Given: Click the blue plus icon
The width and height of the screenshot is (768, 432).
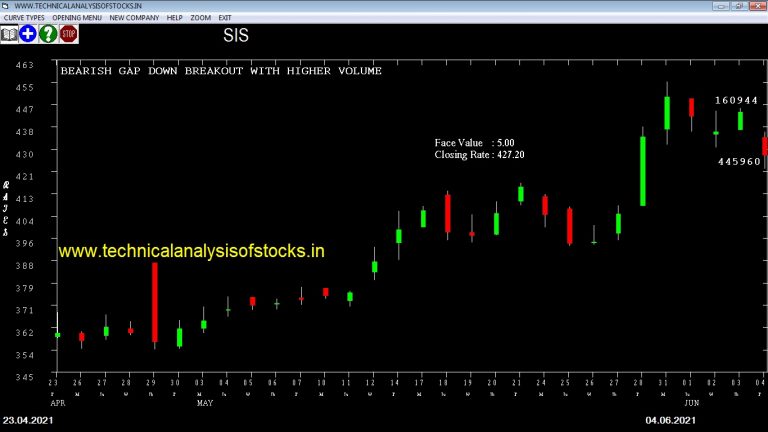Looking at the screenshot, I should [x=28, y=34].
